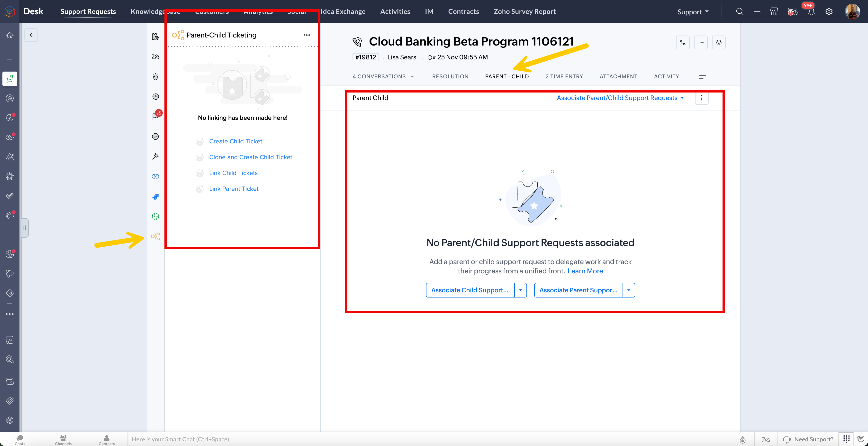868x446 pixels.
Task: Open the 4 Conversations dropdown arrow
Action: point(412,77)
